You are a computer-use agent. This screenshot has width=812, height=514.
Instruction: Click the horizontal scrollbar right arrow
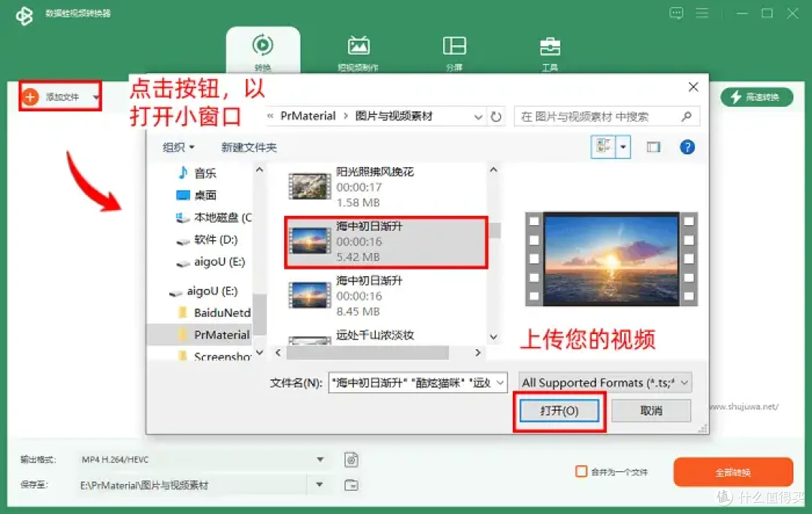(x=477, y=353)
